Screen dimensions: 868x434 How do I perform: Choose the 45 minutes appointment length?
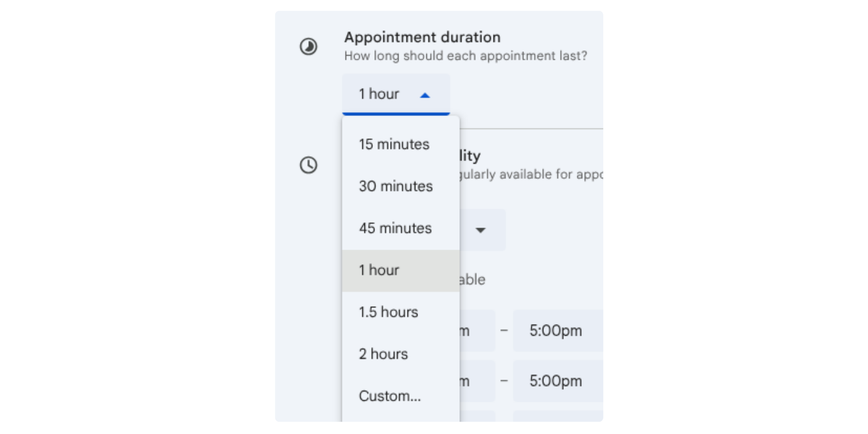tap(395, 228)
